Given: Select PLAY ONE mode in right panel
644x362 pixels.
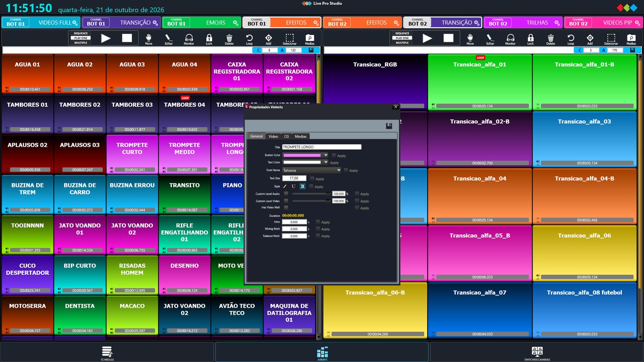Looking at the screenshot, I should click(402, 38).
